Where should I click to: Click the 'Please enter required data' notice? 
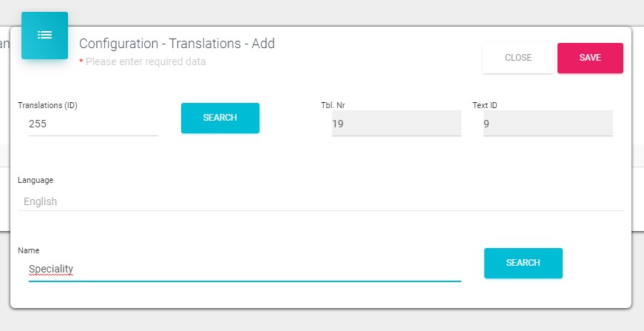(146, 61)
